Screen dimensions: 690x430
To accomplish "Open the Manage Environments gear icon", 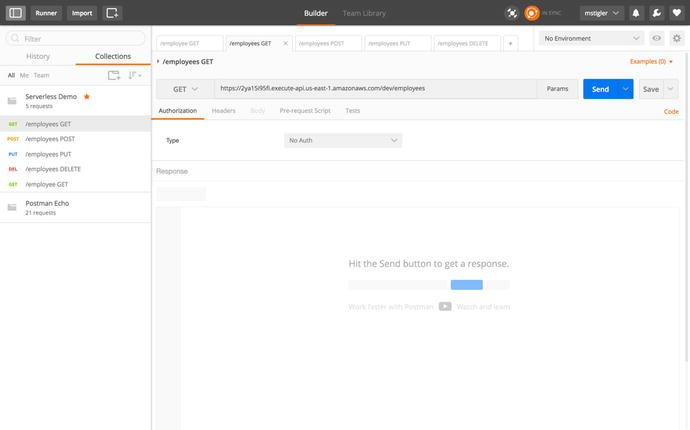I will pos(677,38).
